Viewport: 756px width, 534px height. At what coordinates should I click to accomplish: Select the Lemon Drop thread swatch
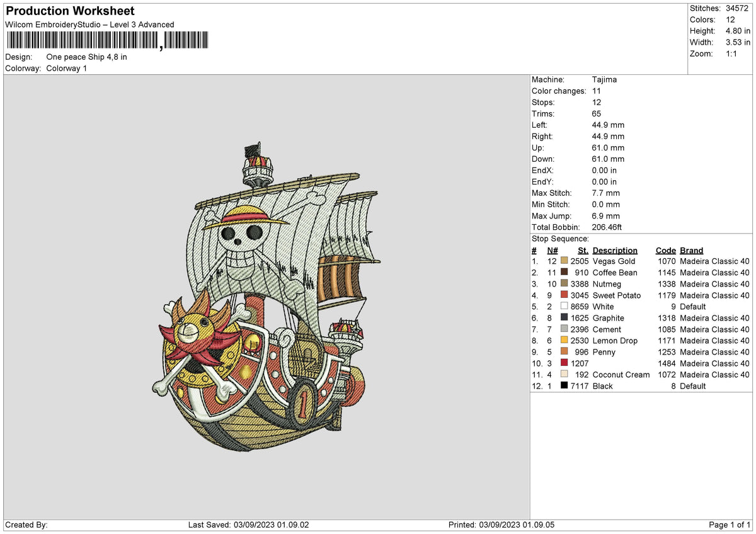tap(564, 341)
